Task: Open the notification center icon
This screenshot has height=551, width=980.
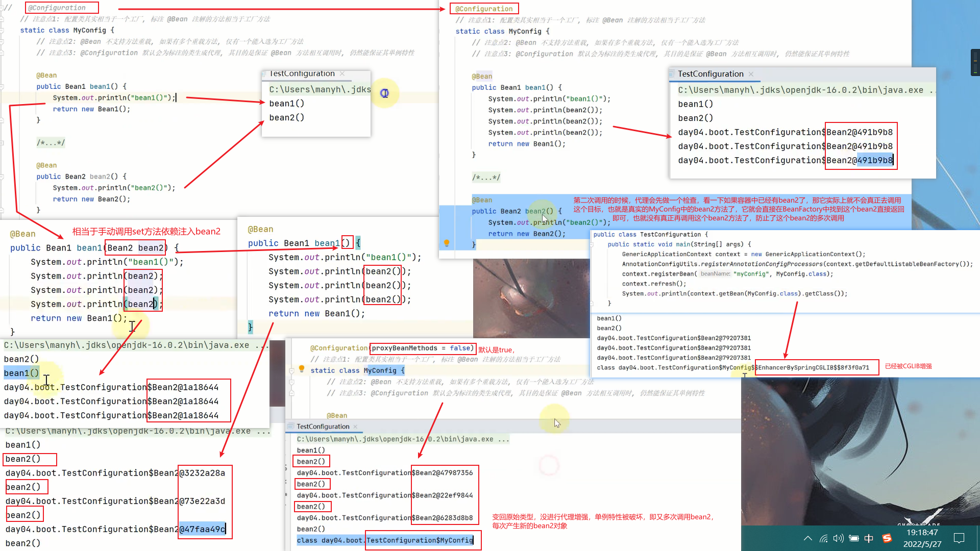Action: [959, 538]
